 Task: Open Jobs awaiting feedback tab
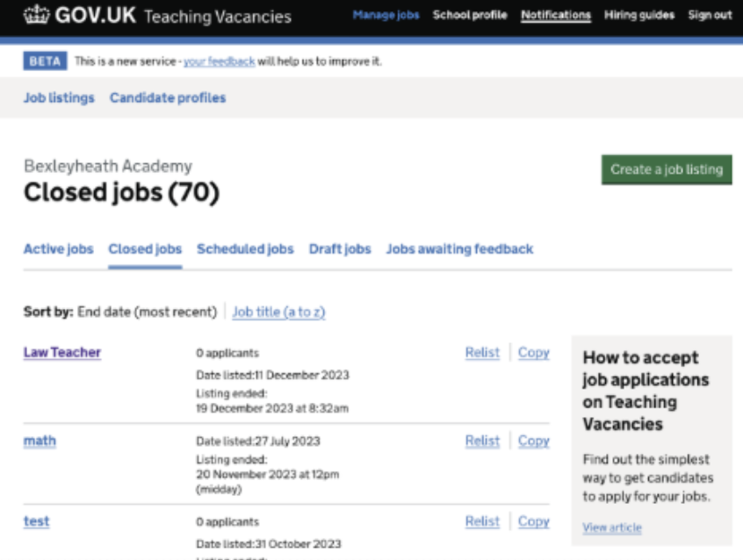click(x=459, y=249)
